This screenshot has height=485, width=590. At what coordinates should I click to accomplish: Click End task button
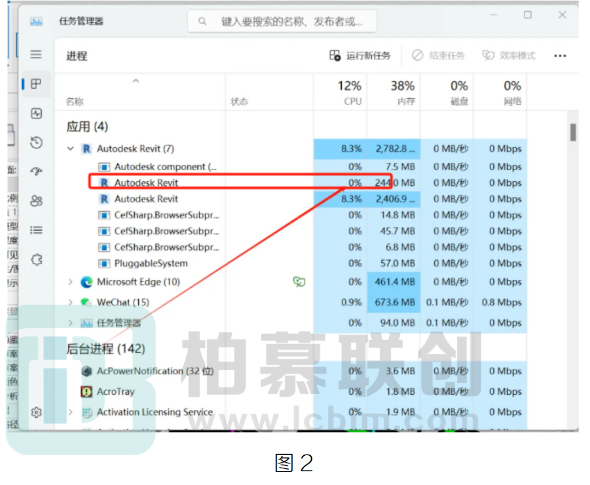[x=438, y=56]
